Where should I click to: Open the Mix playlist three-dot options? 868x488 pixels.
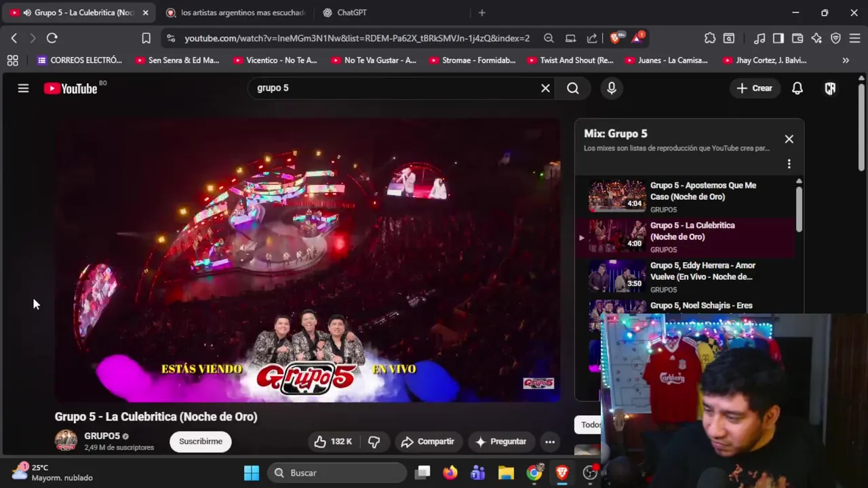tap(789, 164)
